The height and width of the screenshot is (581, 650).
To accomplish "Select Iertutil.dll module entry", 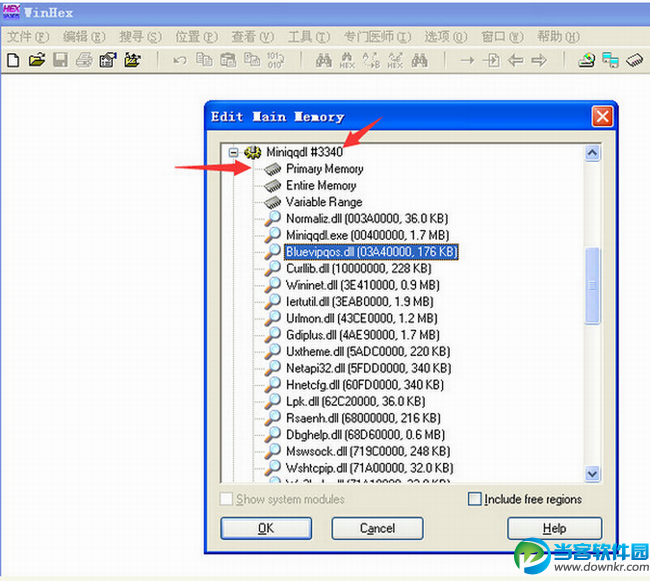I will click(360, 301).
